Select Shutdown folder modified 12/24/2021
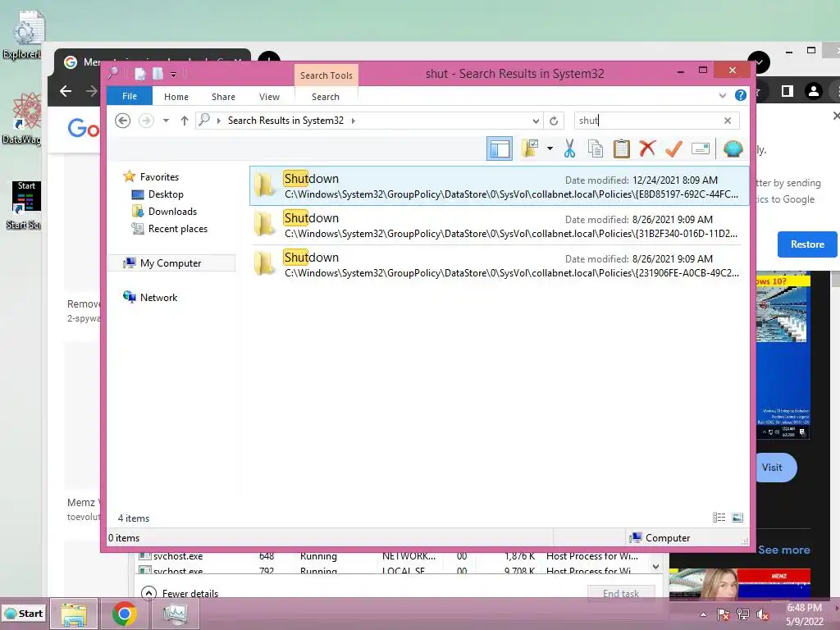Image resolution: width=840 pixels, height=630 pixels. coord(498,186)
